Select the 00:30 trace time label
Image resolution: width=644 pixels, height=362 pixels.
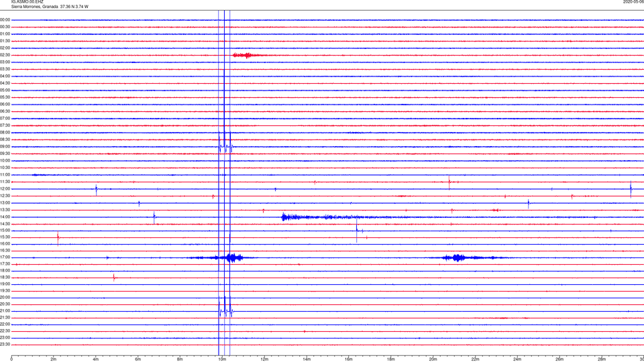click(x=5, y=27)
